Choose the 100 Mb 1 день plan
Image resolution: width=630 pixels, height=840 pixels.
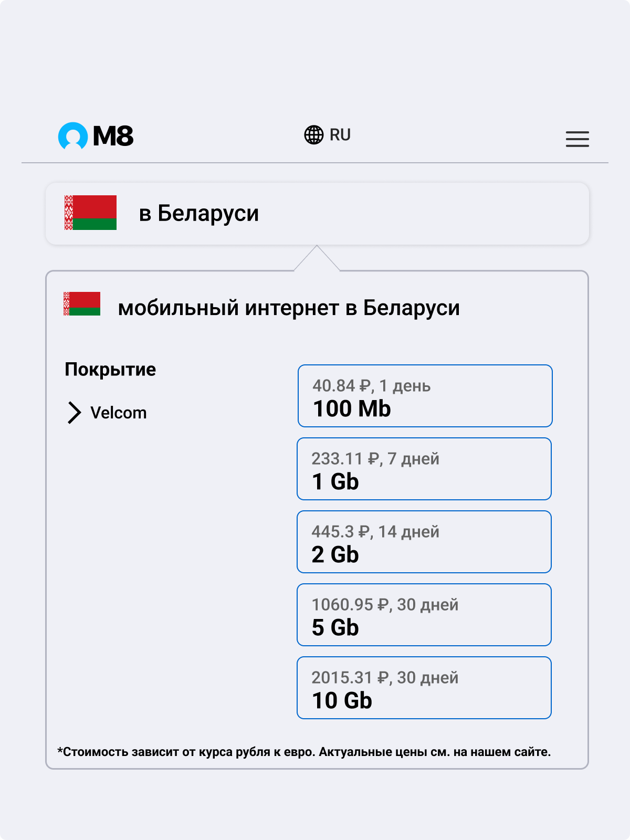pos(425,396)
